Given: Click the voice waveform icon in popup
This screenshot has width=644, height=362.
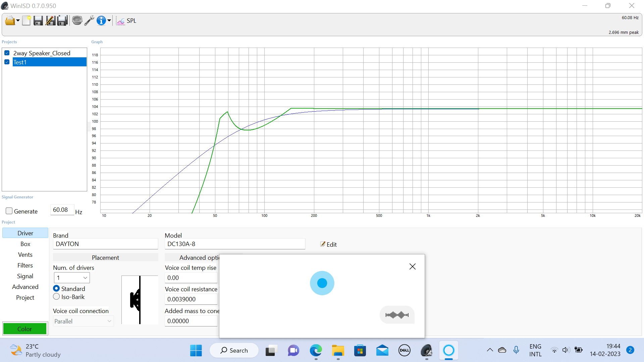Looking at the screenshot, I should coord(397,315).
